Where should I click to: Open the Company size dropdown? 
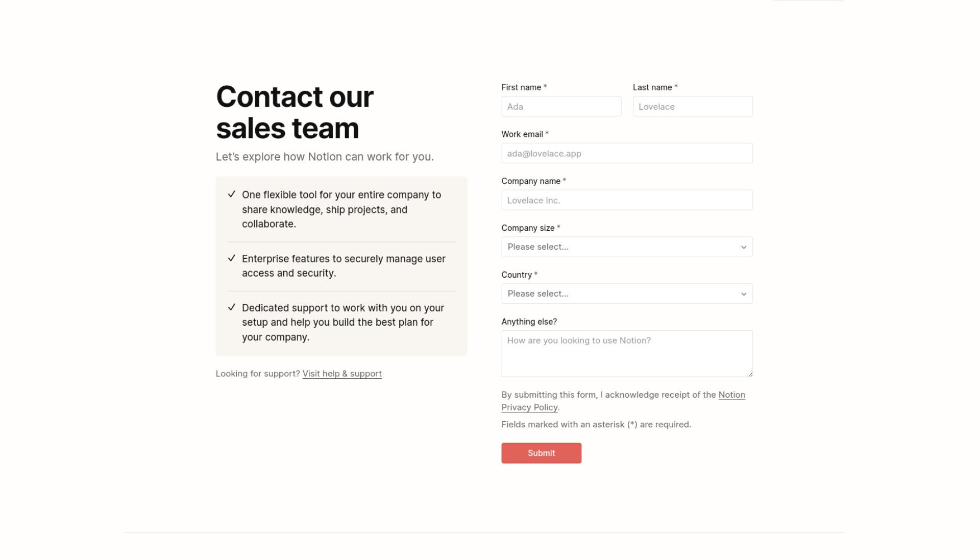[627, 247]
